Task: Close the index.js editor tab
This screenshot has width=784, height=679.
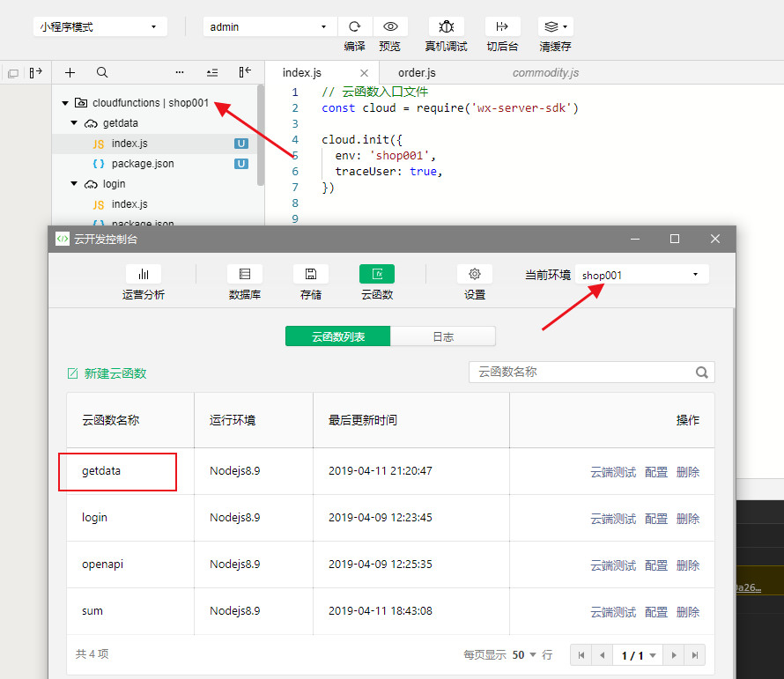Action: tap(364, 73)
